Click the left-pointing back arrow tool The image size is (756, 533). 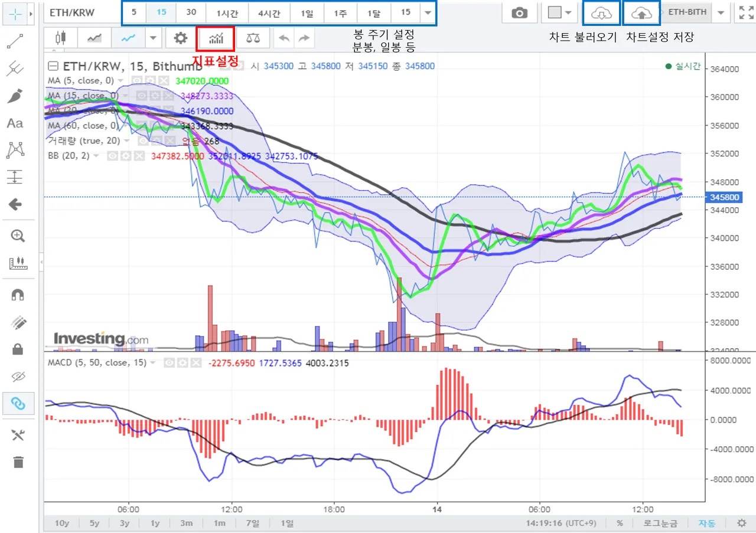coord(15,205)
